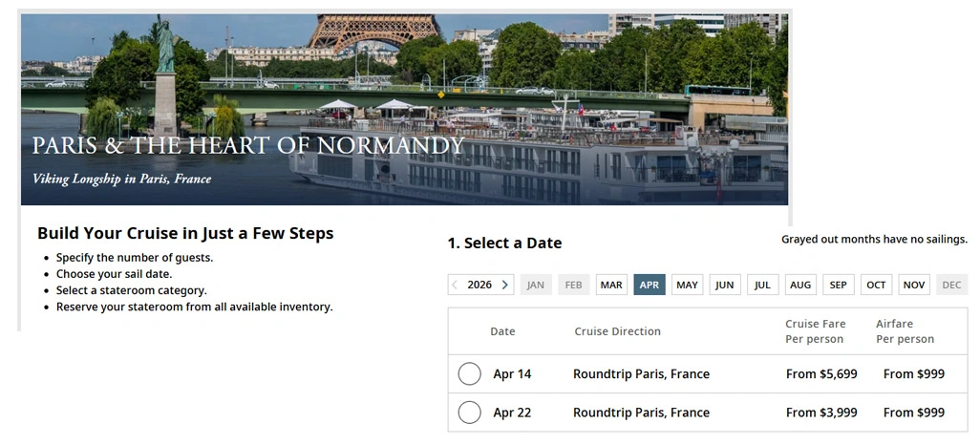This screenshot has width=980, height=445.
Task: Switch to the MAY month tab
Action: (x=687, y=285)
